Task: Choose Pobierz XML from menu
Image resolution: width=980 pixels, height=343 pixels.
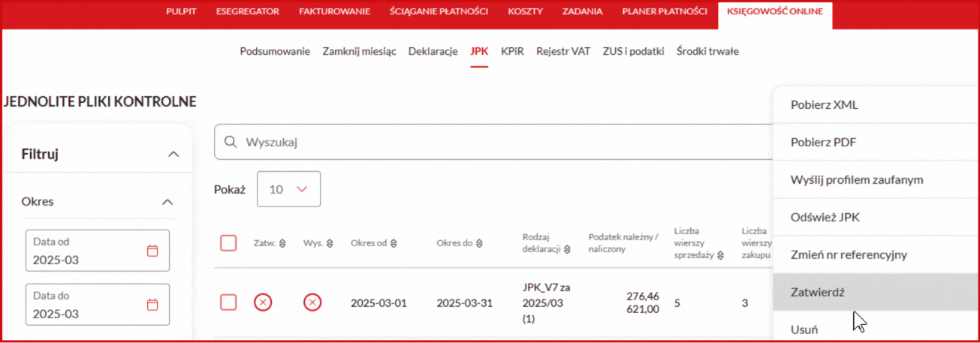Action: [876, 105]
